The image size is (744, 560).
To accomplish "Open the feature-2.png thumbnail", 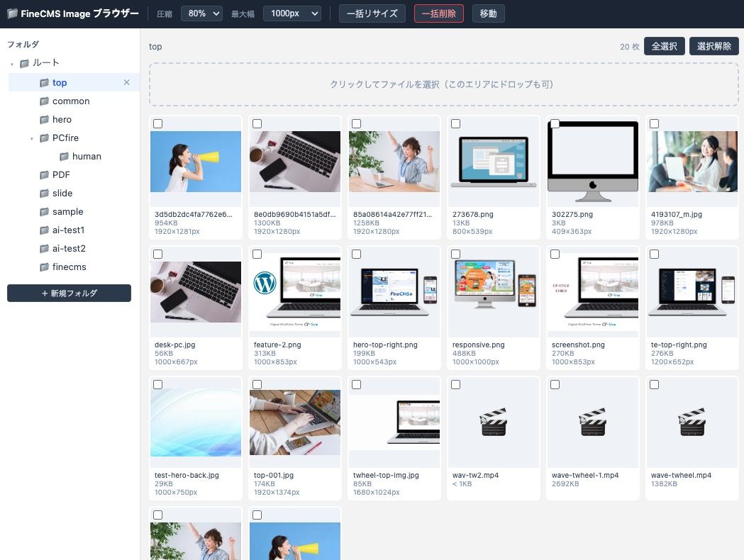I will point(295,292).
